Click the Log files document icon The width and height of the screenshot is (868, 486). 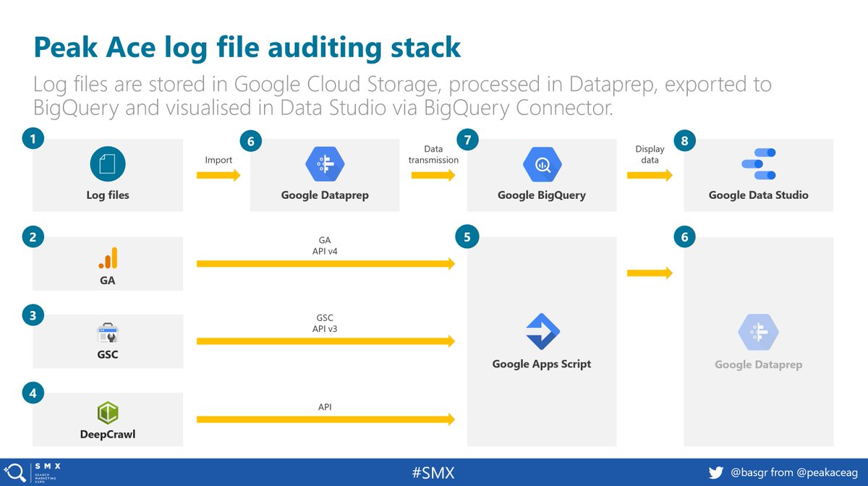coord(107,164)
